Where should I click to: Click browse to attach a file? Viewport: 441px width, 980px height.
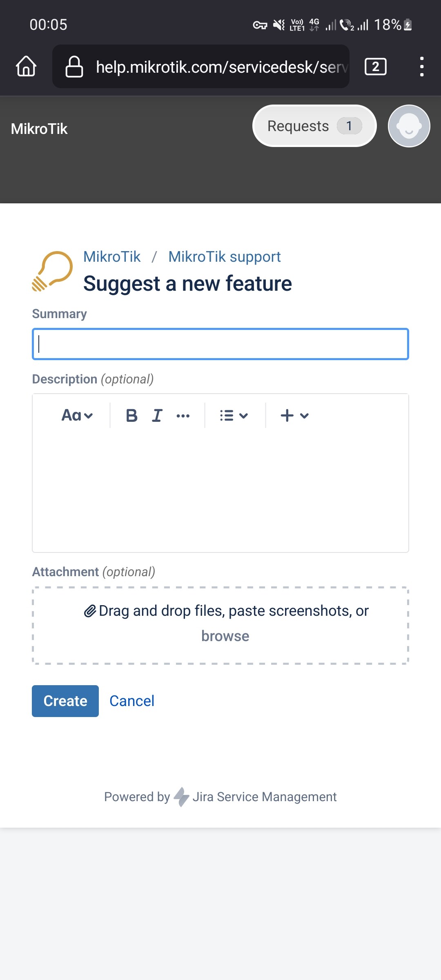coord(225,636)
